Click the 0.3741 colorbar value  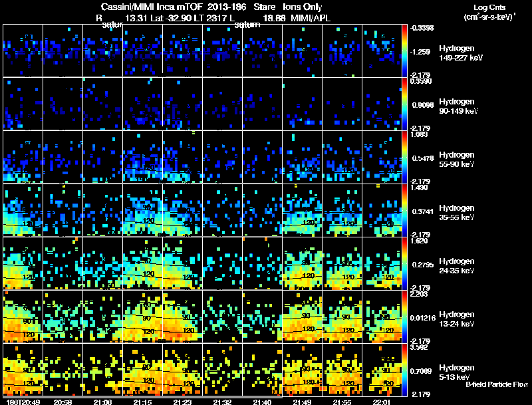423,211
